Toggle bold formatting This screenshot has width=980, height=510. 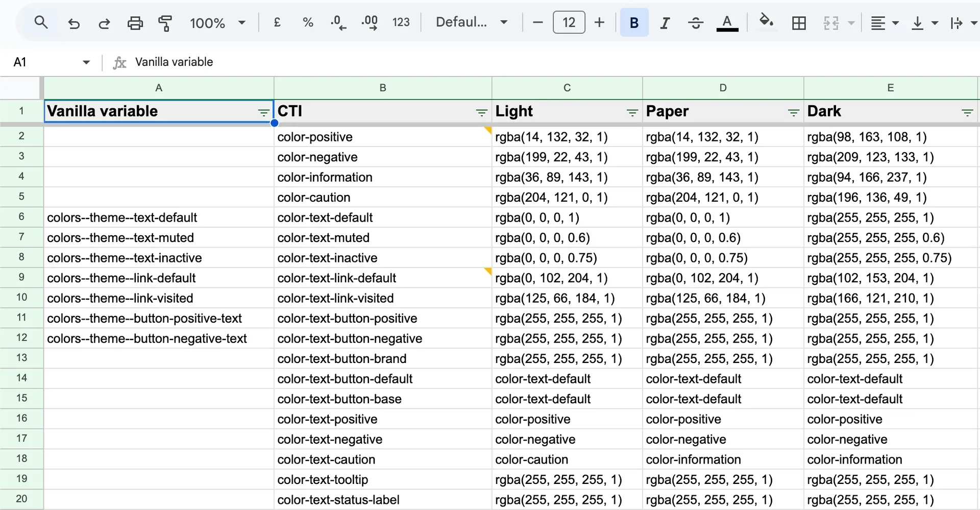tap(634, 22)
